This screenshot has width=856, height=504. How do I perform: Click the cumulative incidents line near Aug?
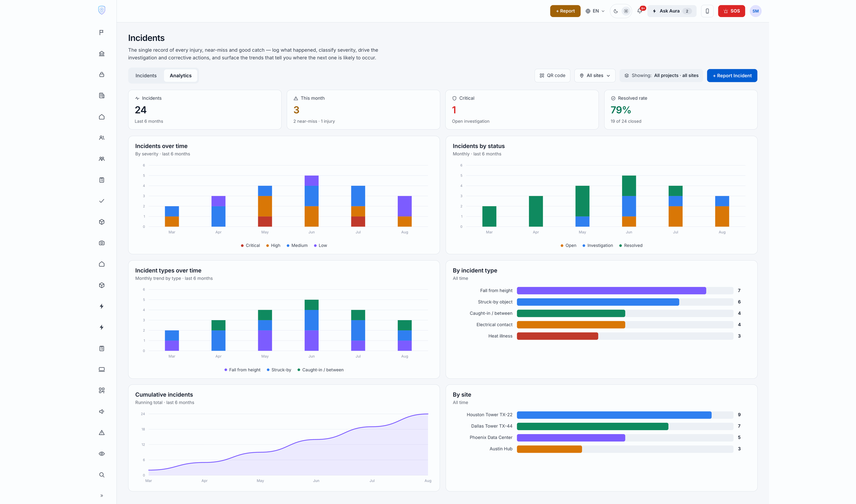[x=428, y=414]
